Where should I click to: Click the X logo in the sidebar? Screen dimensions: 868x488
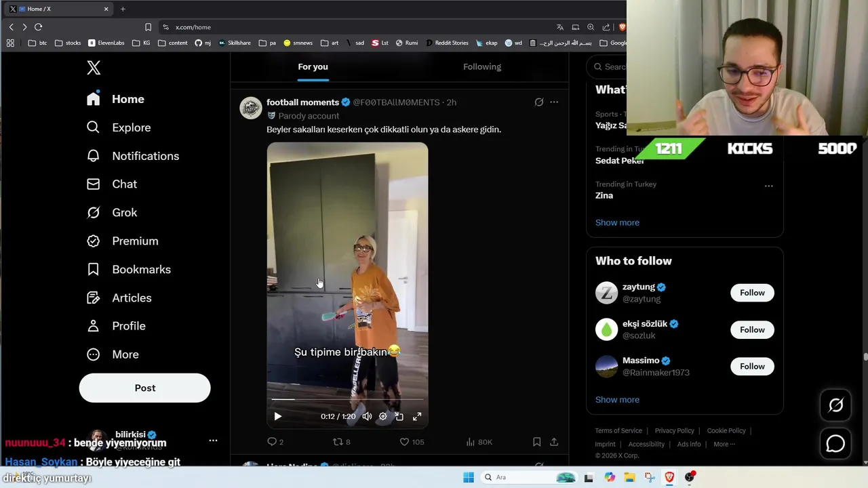tap(94, 68)
